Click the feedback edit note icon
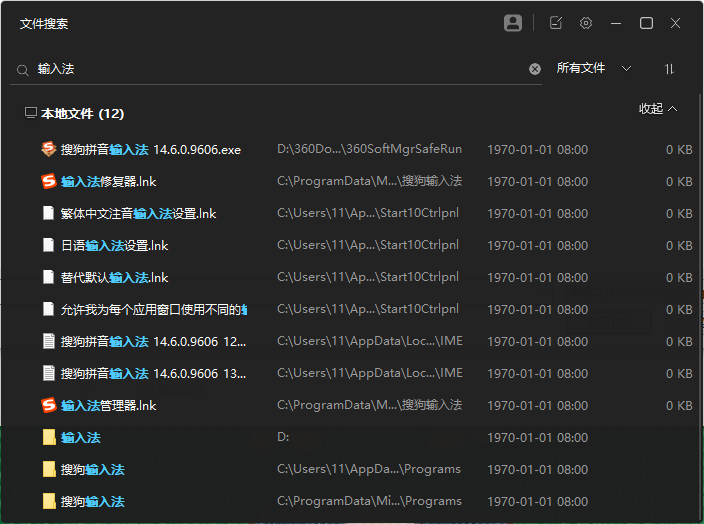Screen dimensions: 704x524 (x=556, y=23)
